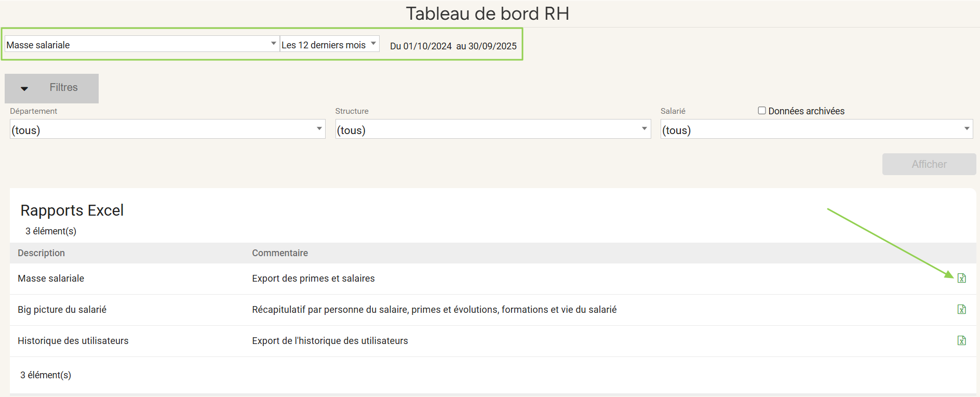980x397 pixels.
Task: Toggle the Données archivées checkbox
Action: [x=761, y=111]
